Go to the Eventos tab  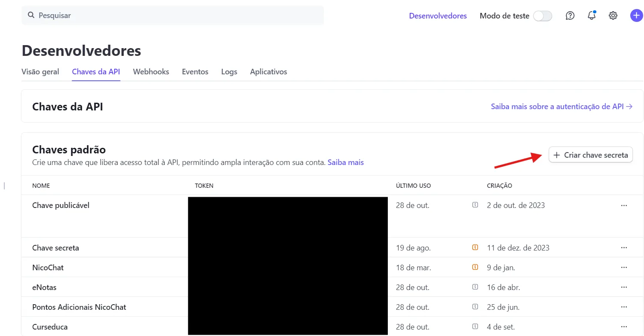pos(195,72)
